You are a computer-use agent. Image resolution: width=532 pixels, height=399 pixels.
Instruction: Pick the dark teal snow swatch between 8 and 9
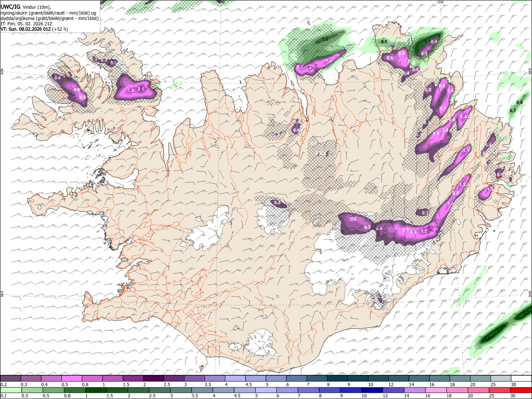(x=337, y=378)
